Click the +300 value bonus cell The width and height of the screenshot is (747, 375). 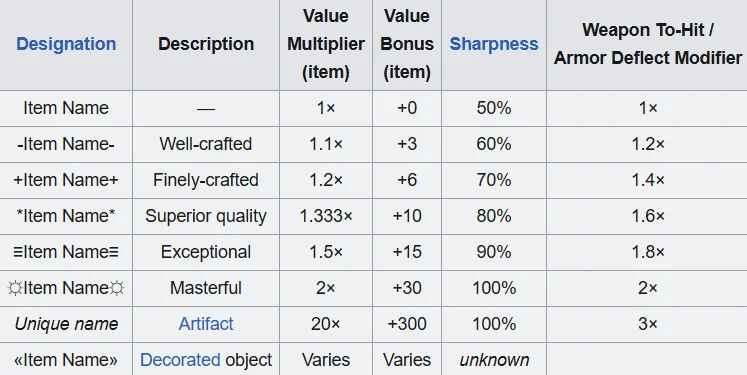pos(407,324)
